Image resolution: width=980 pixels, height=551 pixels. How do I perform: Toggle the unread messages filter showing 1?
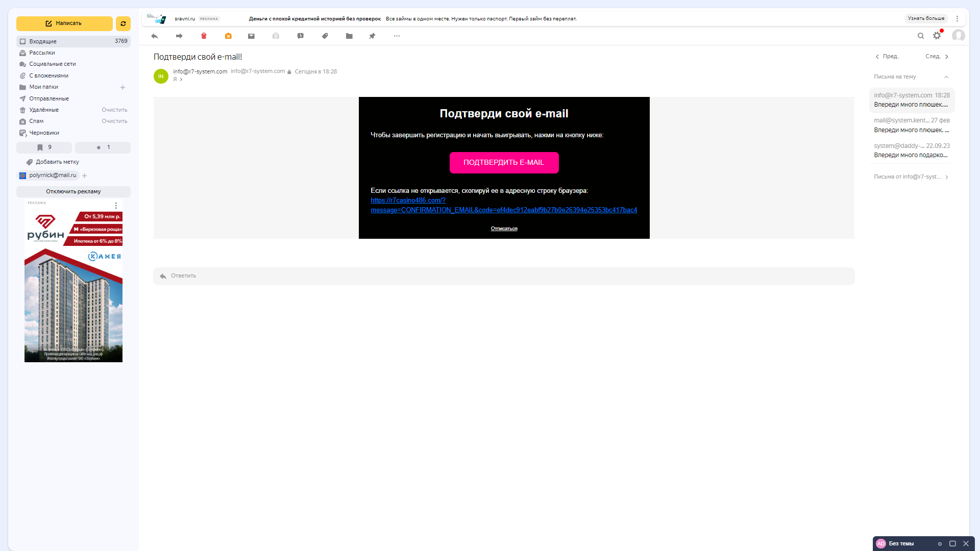[x=103, y=147]
